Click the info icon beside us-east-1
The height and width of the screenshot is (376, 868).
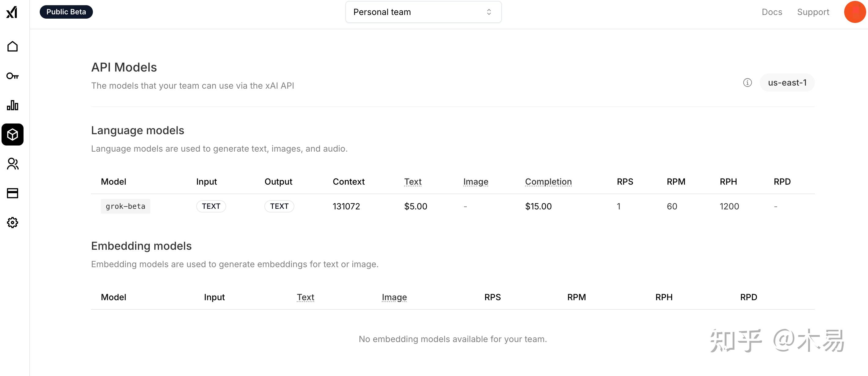(x=747, y=83)
